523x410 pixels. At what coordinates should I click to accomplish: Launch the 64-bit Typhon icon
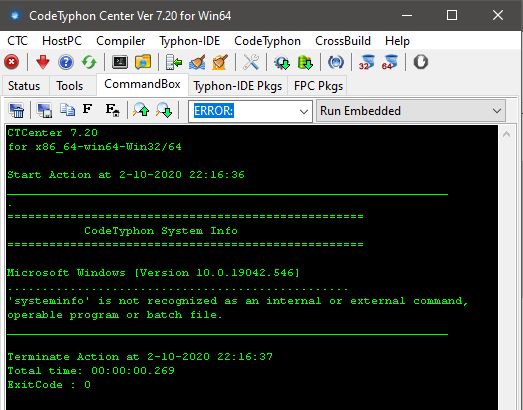(x=390, y=62)
